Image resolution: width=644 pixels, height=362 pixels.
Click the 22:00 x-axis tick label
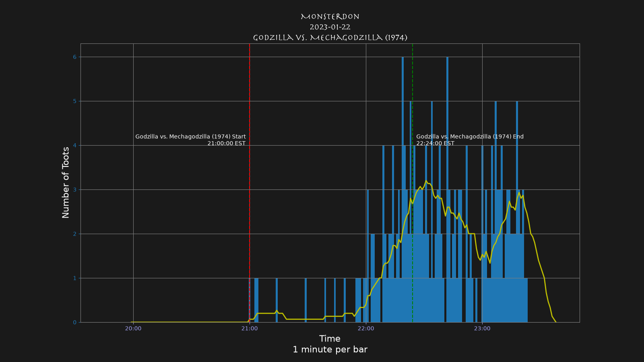point(366,329)
